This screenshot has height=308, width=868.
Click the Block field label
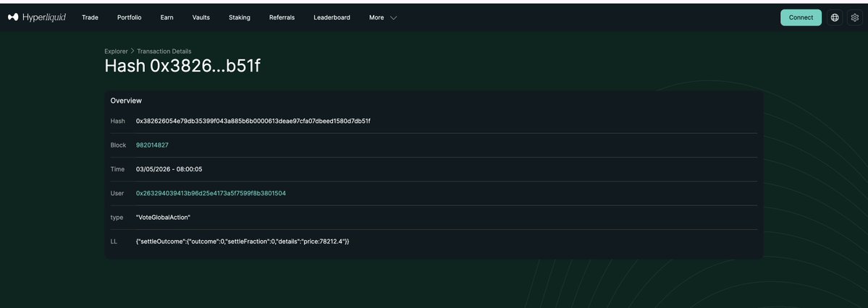click(117, 145)
